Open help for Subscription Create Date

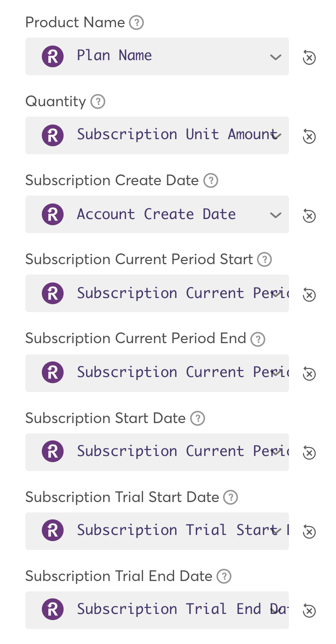[x=210, y=181]
